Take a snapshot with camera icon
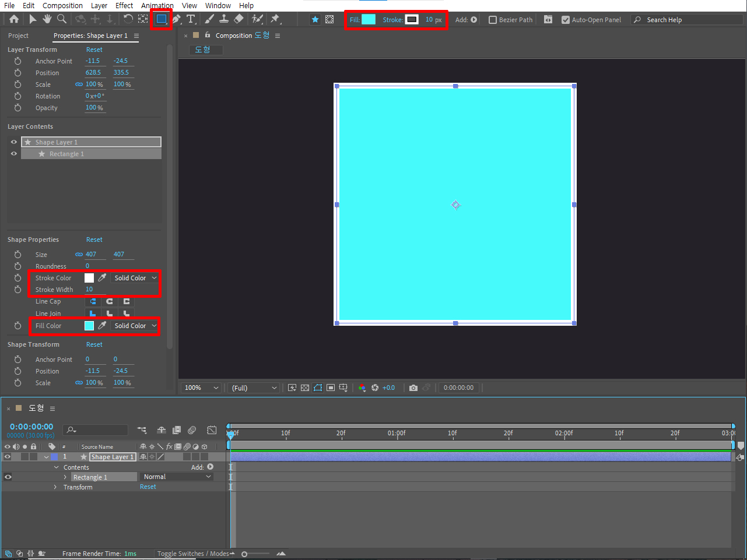Image resolution: width=747 pixels, height=560 pixels. coord(413,388)
